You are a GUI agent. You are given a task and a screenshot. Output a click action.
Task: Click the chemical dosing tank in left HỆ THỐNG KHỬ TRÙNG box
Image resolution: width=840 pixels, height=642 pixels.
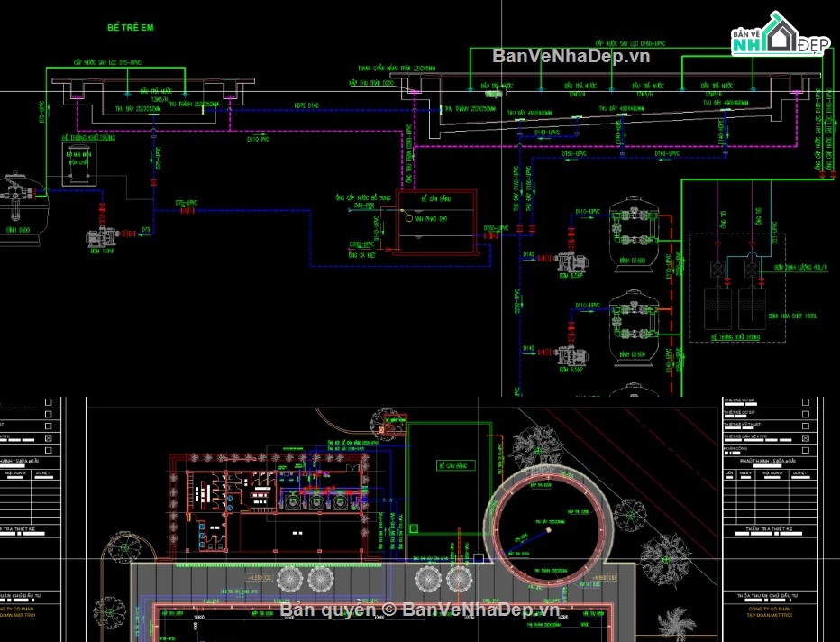point(78,163)
